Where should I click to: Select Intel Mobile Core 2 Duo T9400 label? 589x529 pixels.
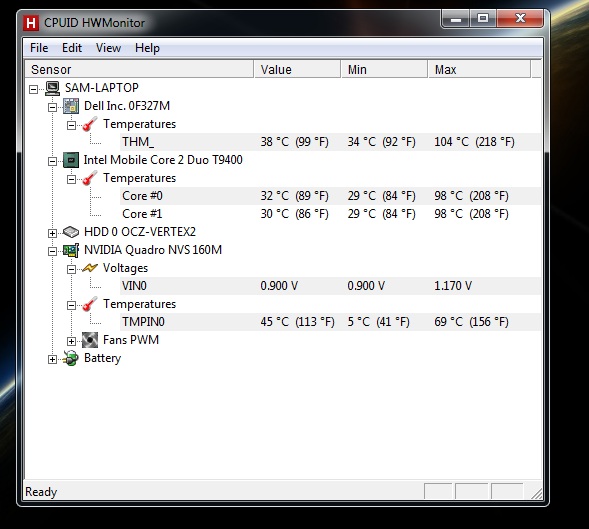[x=163, y=160]
